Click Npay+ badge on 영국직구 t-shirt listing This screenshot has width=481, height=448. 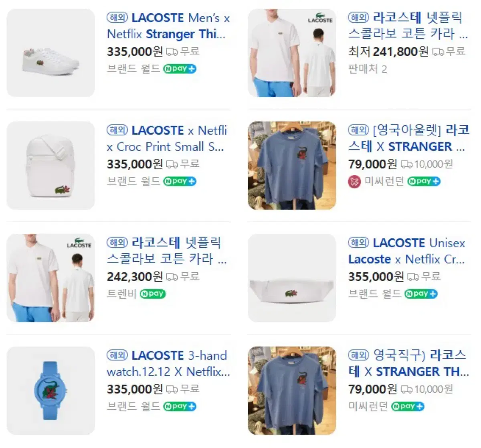tap(408, 406)
